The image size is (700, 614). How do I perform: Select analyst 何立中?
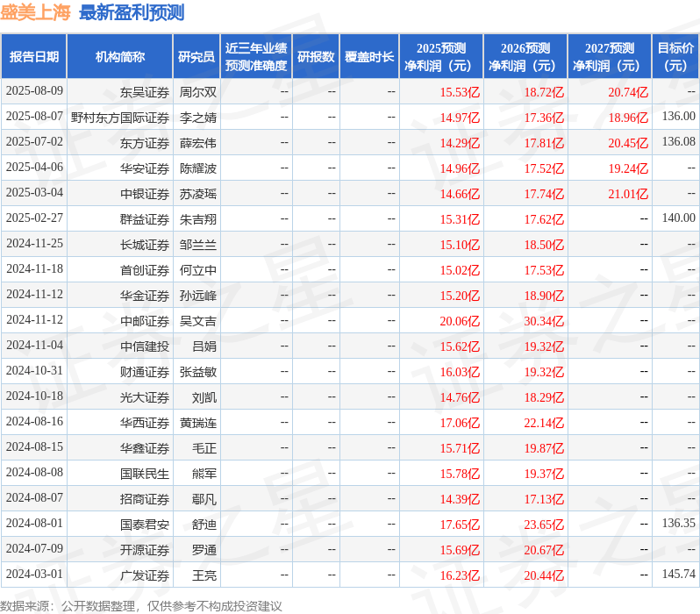[x=197, y=271]
